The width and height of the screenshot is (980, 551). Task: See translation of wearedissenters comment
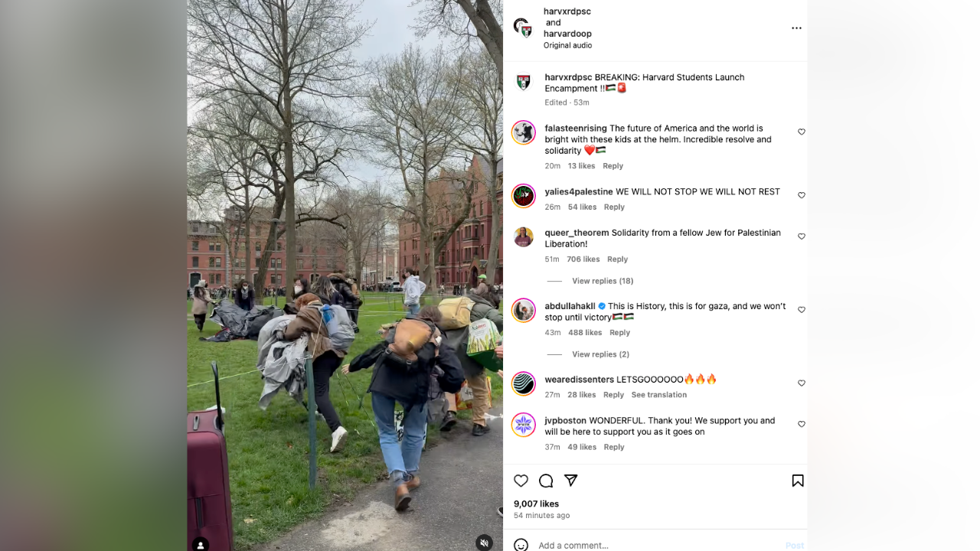click(x=659, y=395)
